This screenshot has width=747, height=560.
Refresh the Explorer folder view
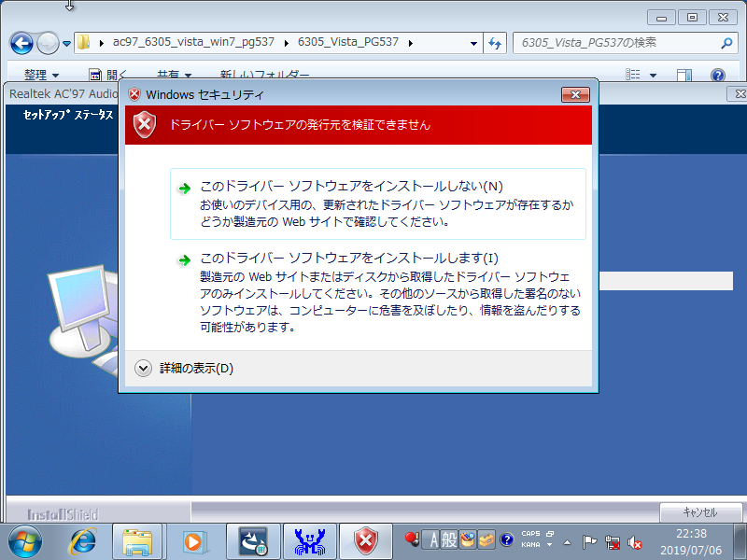(495, 43)
